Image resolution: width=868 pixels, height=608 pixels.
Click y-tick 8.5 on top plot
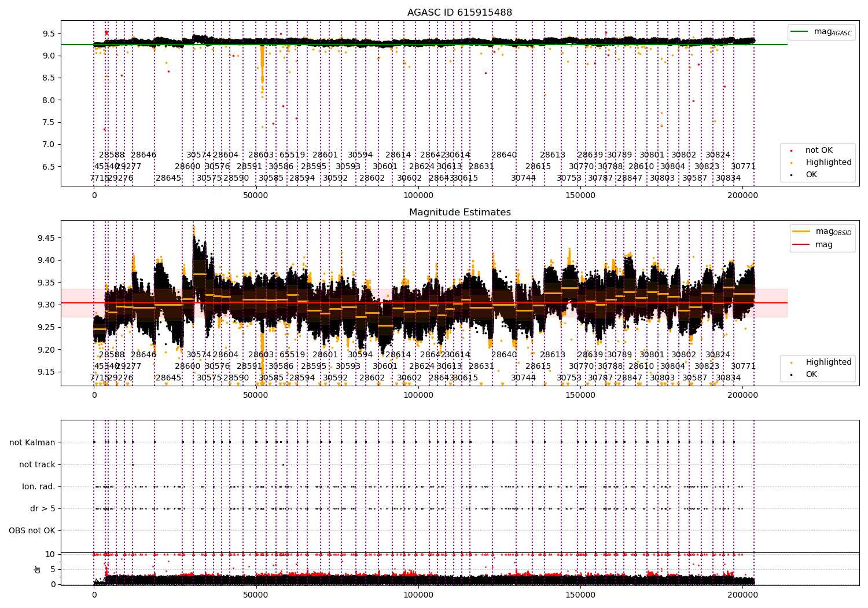49,78
